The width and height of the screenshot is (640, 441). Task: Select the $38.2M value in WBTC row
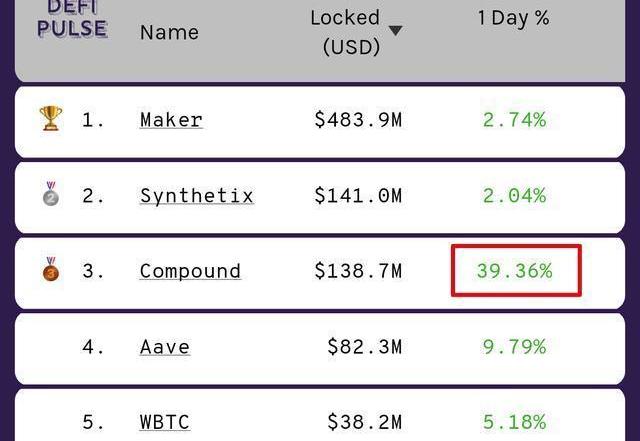[x=365, y=422]
